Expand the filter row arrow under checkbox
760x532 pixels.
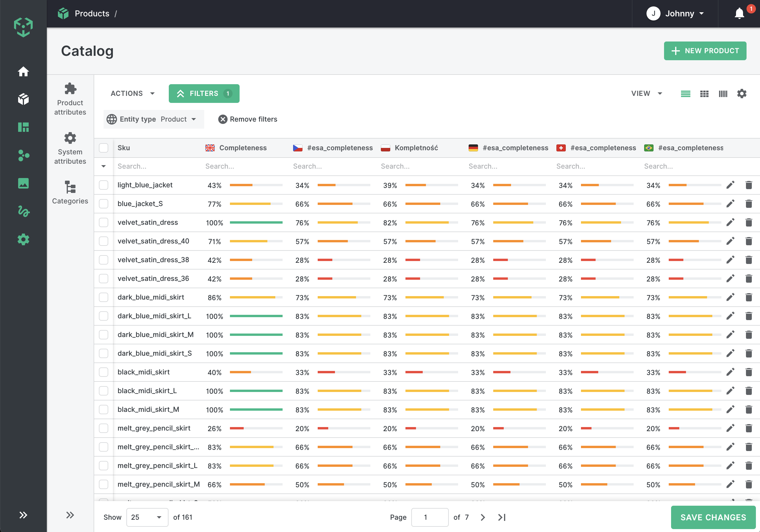click(x=104, y=166)
